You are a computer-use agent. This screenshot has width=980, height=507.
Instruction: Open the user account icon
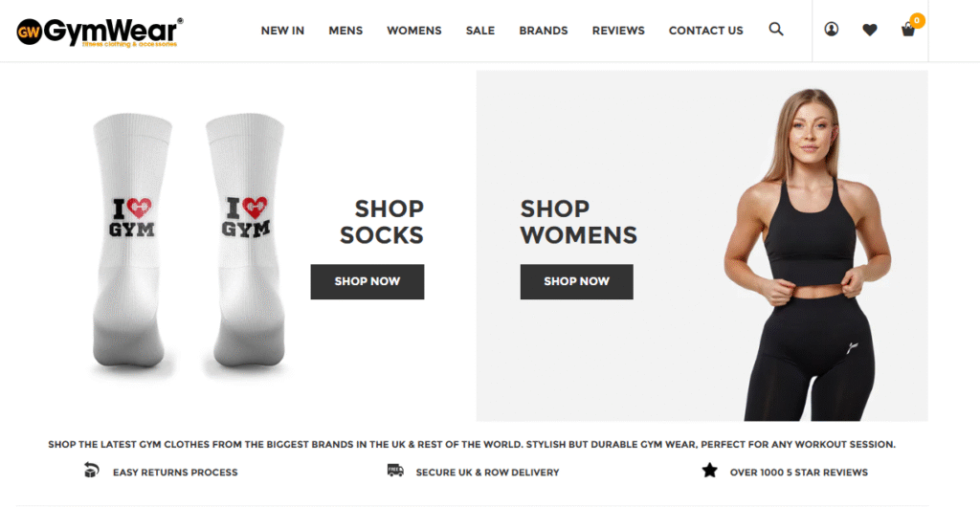click(x=832, y=30)
